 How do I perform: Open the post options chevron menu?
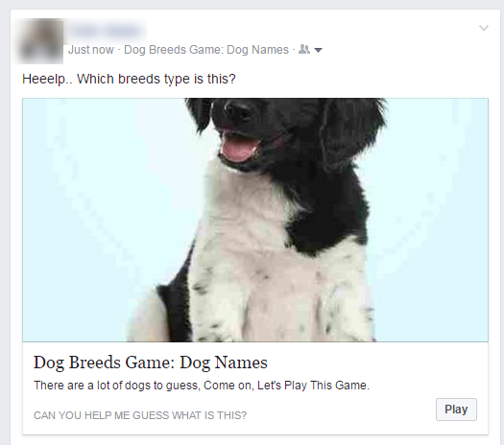pyautogui.click(x=484, y=28)
